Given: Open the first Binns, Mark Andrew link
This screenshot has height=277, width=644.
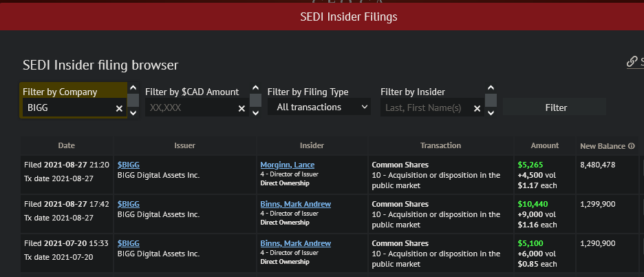Looking at the screenshot, I should 295,204.
